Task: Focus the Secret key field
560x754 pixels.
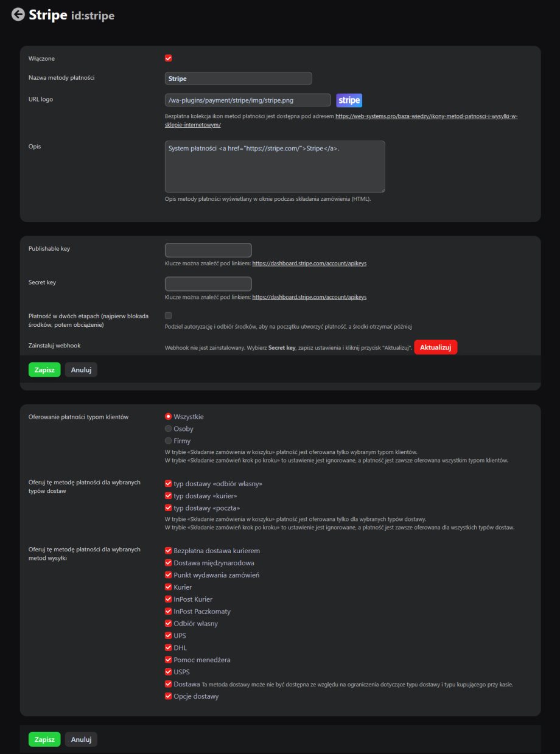Action: pos(208,284)
